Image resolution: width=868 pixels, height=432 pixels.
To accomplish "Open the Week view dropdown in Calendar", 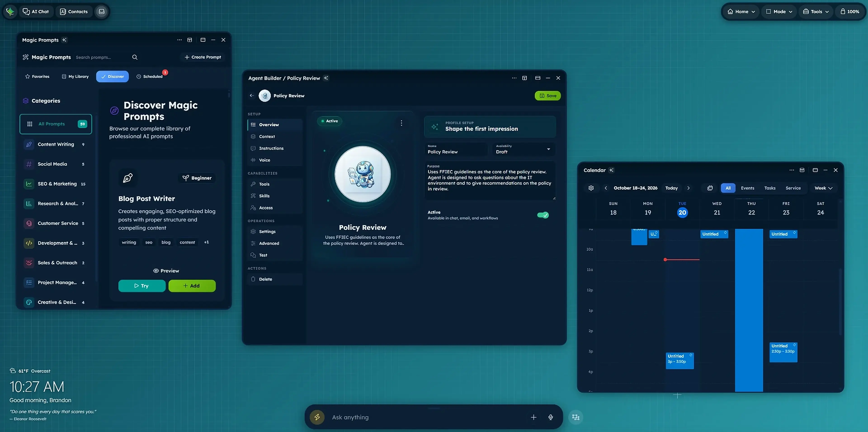I will point(823,188).
